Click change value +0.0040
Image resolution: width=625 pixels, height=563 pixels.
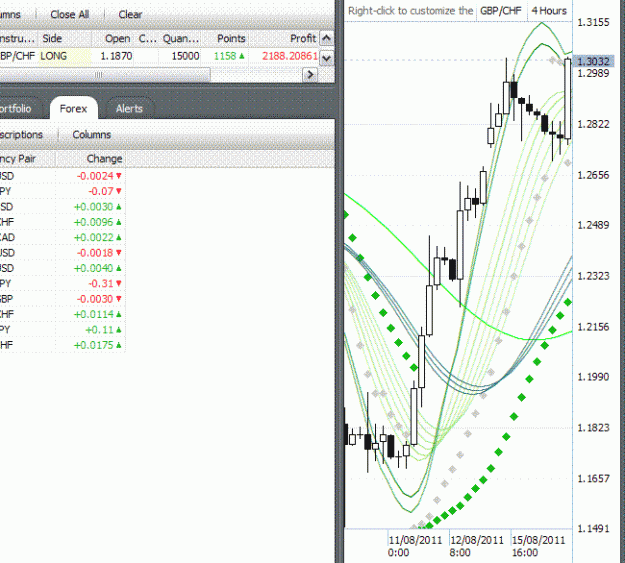coord(94,268)
